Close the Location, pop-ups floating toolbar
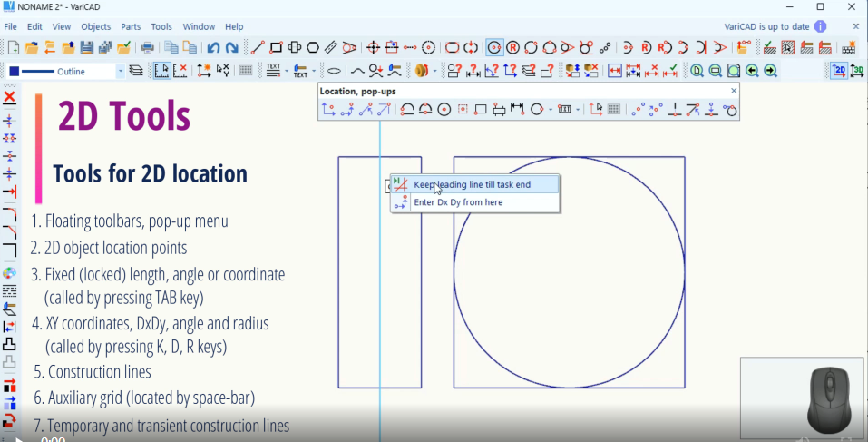Screen dimensions: 868x442 [734, 91]
